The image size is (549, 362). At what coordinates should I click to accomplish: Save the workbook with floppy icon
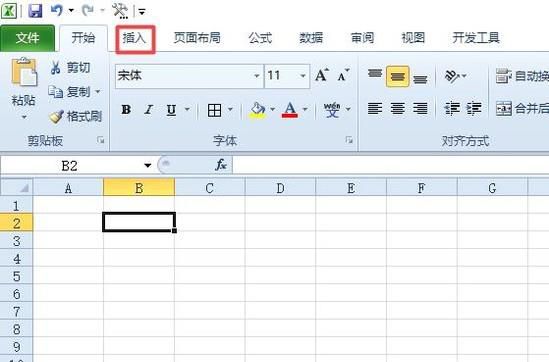35,11
